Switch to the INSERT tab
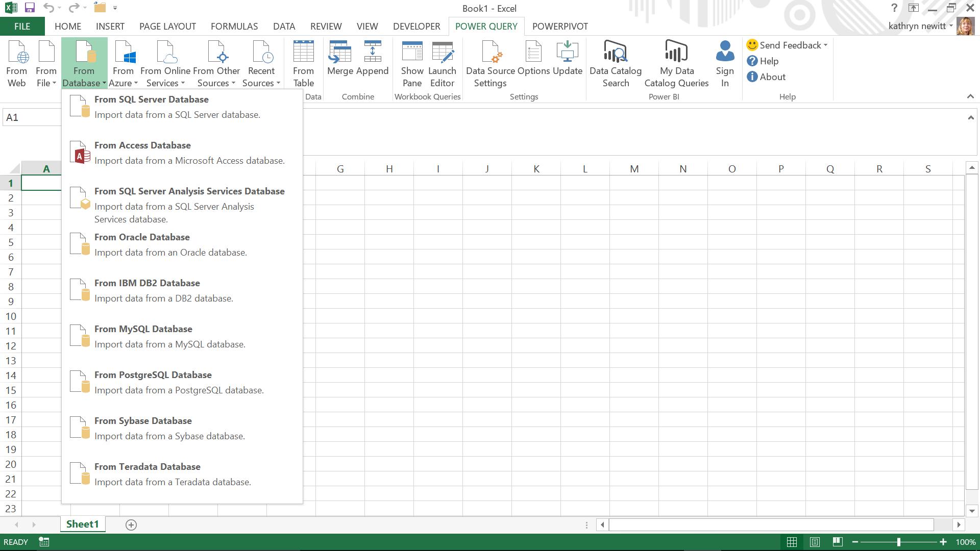The image size is (980, 551). (x=110, y=27)
